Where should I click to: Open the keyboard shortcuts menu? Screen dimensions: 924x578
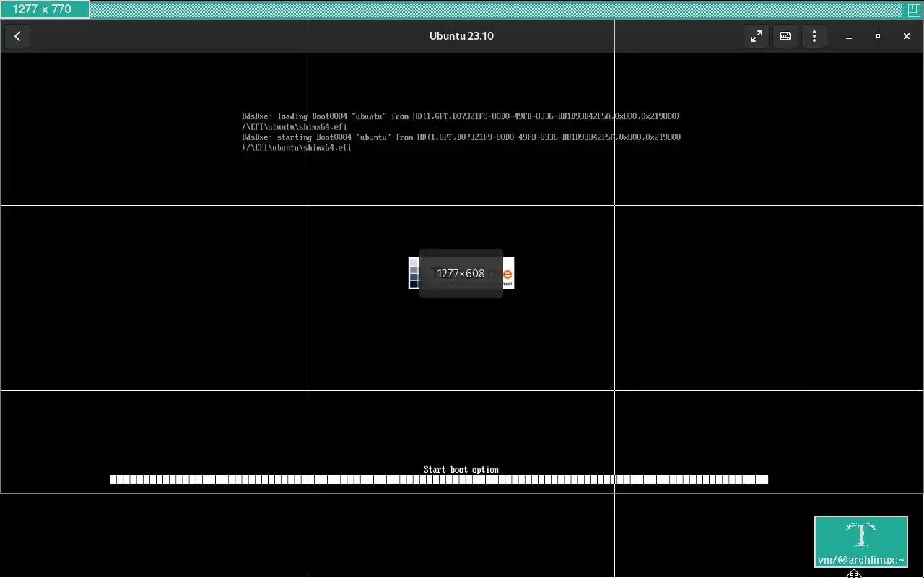785,36
